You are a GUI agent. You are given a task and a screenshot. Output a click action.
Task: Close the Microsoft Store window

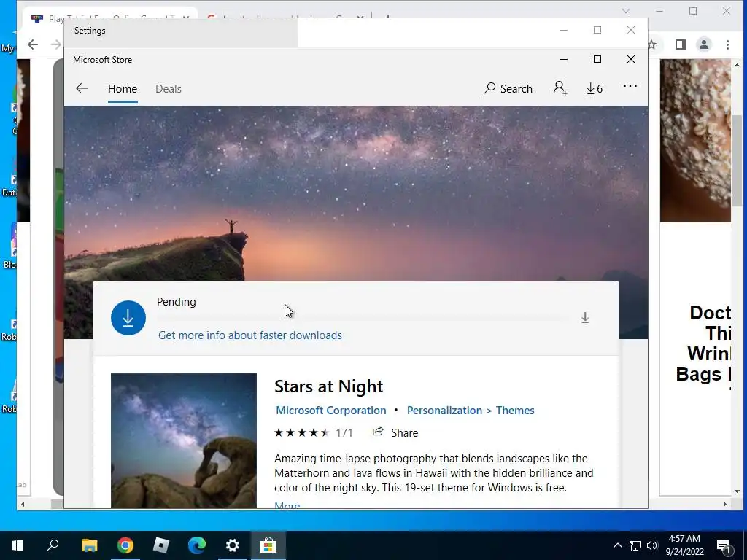coord(631,60)
